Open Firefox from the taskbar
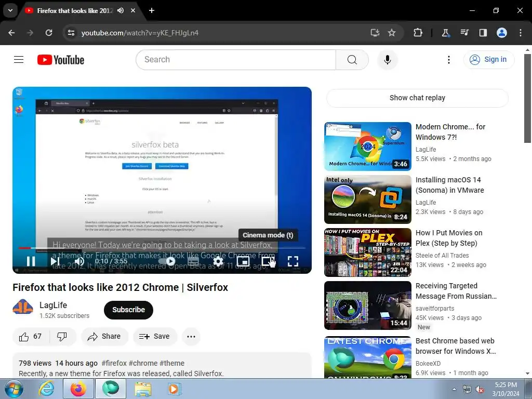The width and height of the screenshot is (532, 399). 78,389
